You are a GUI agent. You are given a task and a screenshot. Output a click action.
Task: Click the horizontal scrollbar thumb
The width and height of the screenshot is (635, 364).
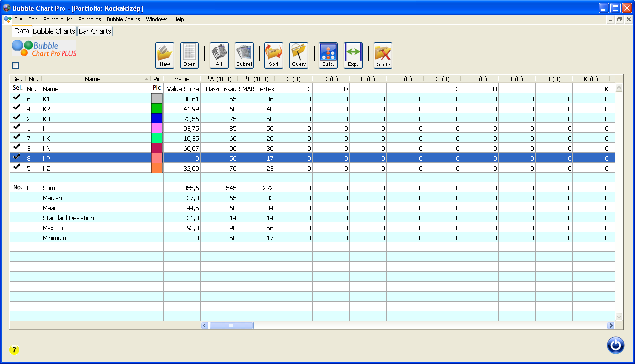231,326
